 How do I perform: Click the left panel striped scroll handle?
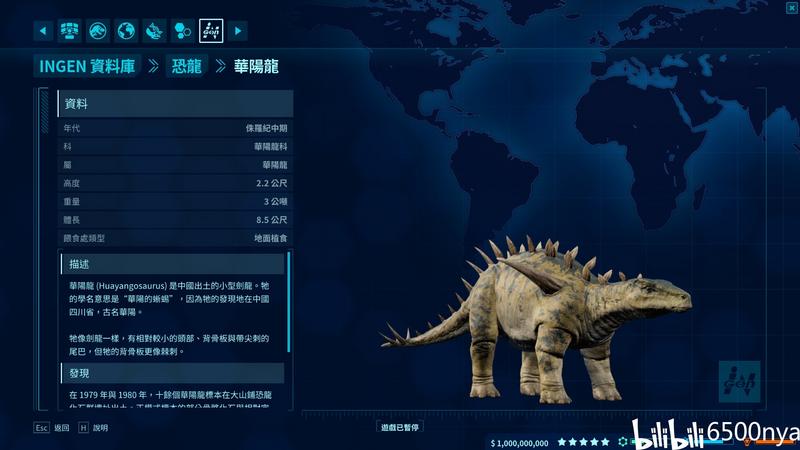(x=44, y=111)
